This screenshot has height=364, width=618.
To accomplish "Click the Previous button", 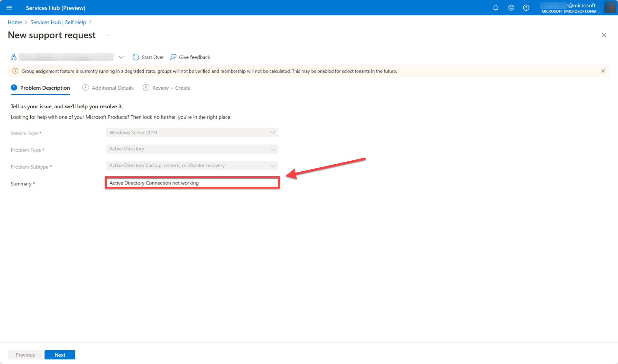I will [x=25, y=355].
